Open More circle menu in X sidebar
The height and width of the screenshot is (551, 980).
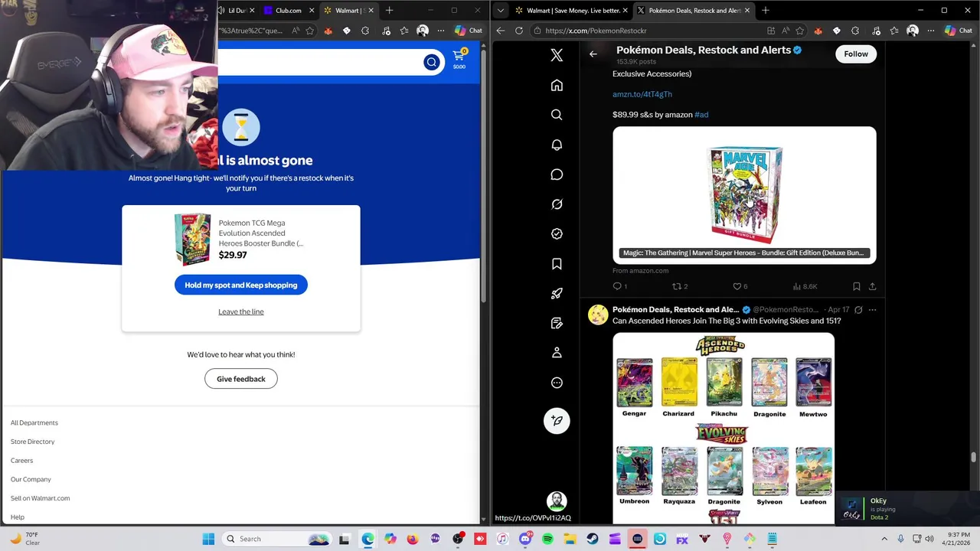[x=557, y=383]
